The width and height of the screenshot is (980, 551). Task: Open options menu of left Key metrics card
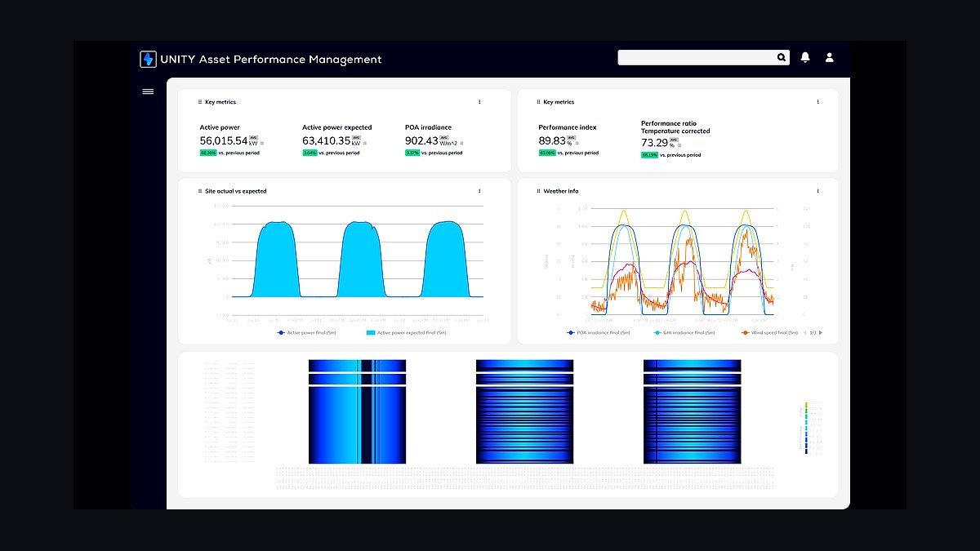pyautogui.click(x=479, y=102)
